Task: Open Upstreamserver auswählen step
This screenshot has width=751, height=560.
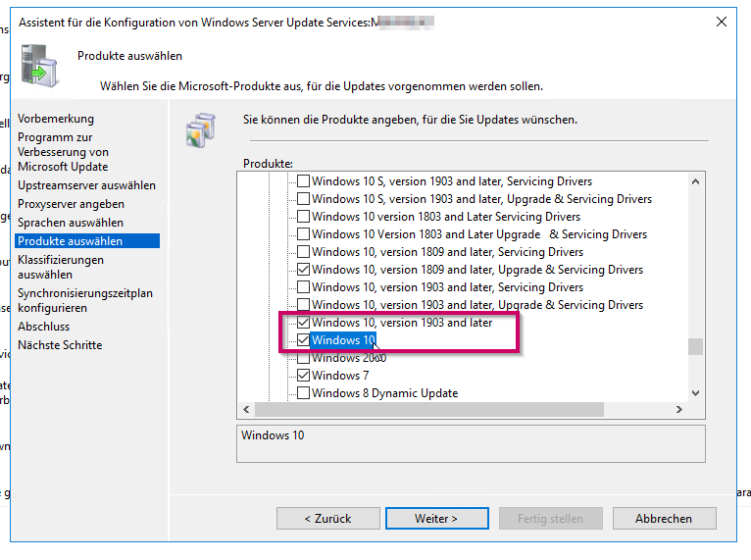Action: tap(86, 185)
